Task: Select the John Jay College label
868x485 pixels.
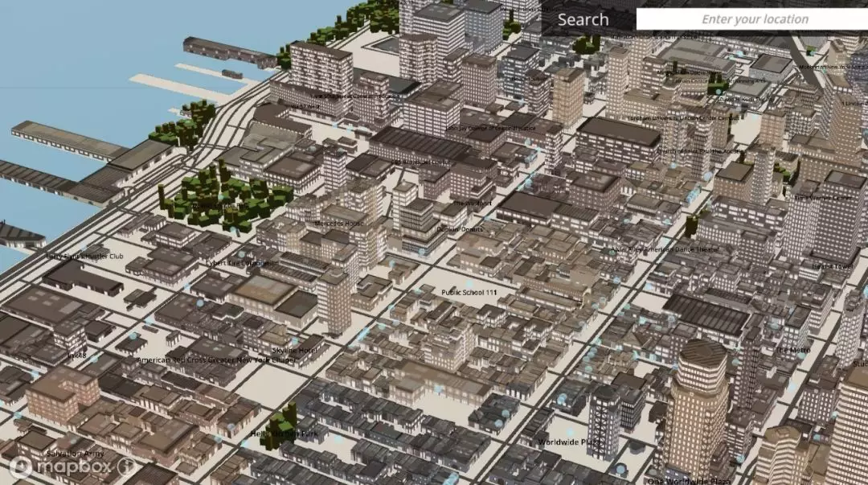Action: [x=468, y=128]
